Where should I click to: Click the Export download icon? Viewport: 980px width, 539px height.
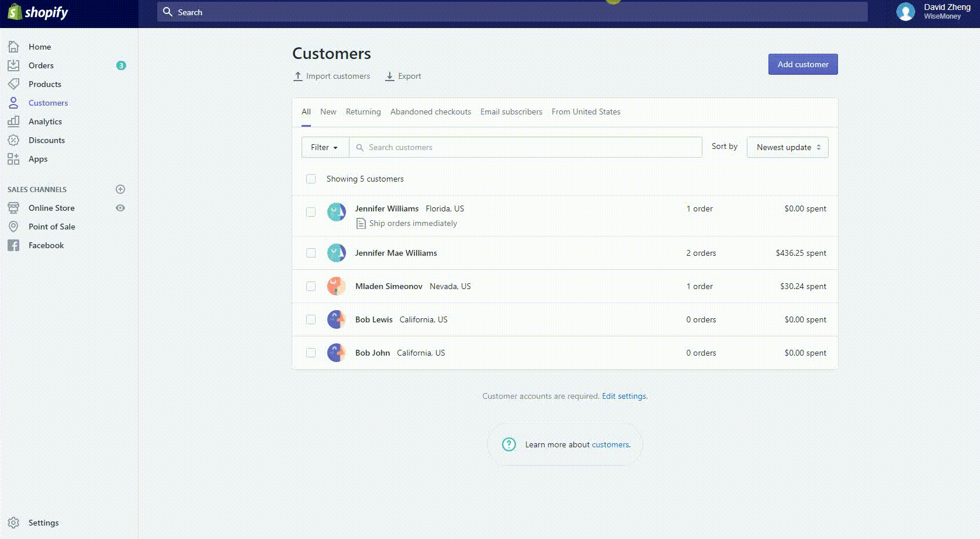[389, 76]
